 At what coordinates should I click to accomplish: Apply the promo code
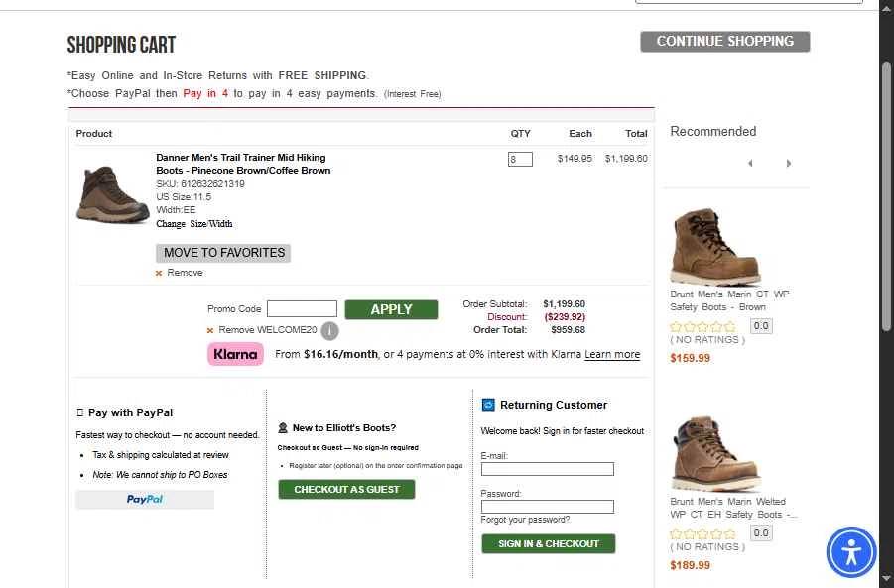click(391, 309)
